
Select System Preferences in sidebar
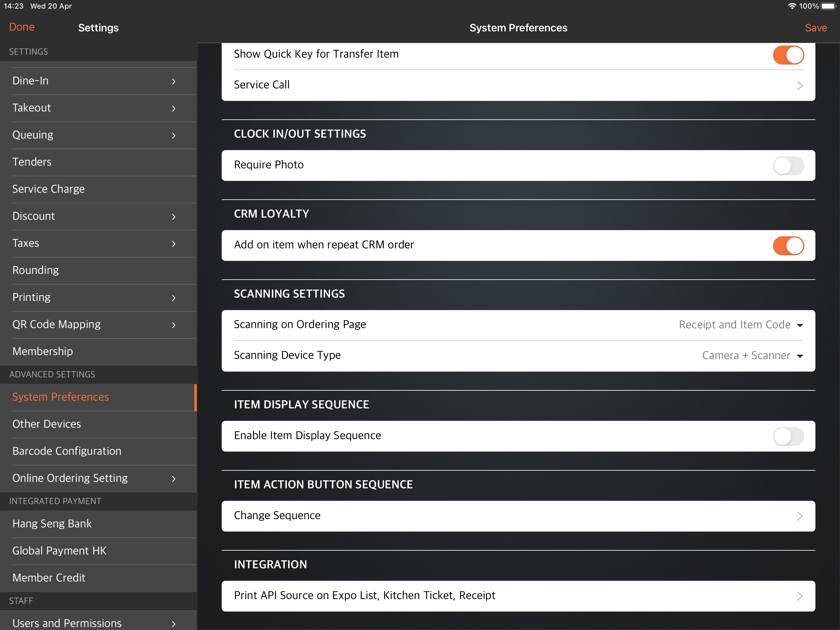point(98,397)
